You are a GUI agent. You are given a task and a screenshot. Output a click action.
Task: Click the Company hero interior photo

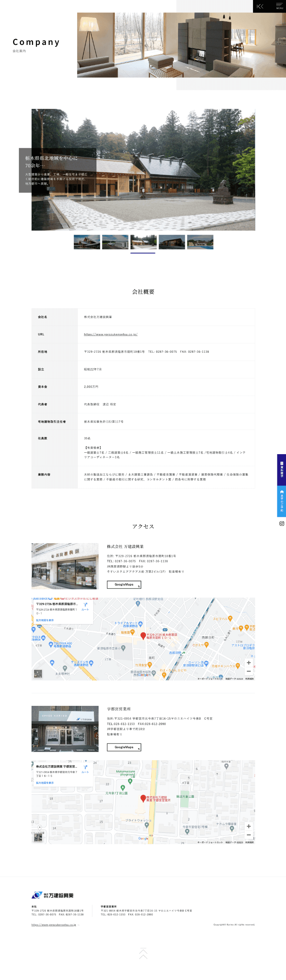pyautogui.click(x=181, y=45)
